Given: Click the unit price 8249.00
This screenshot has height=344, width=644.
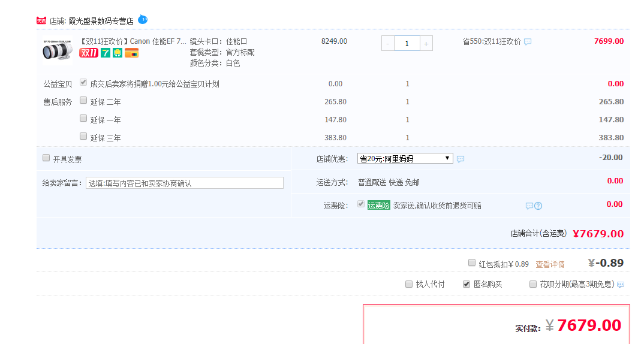Looking at the screenshot, I should pos(334,41).
